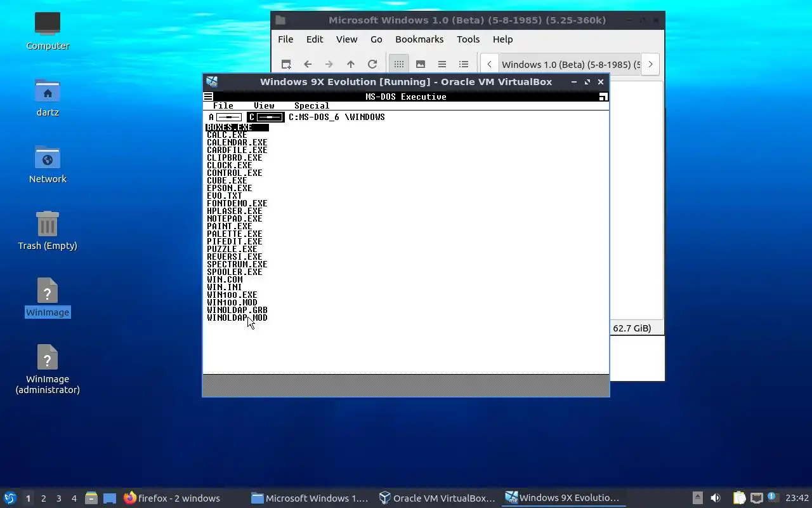Open View menu in MS-DOS Executive
Screen dimensions: 812x508
point(264,106)
